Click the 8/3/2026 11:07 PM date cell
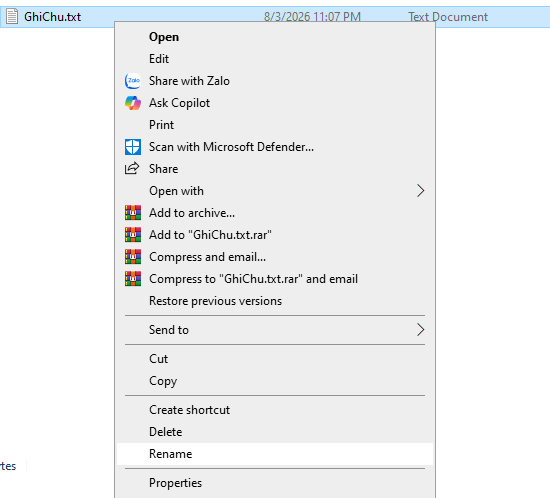550x498 pixels. tap(312, 17)
